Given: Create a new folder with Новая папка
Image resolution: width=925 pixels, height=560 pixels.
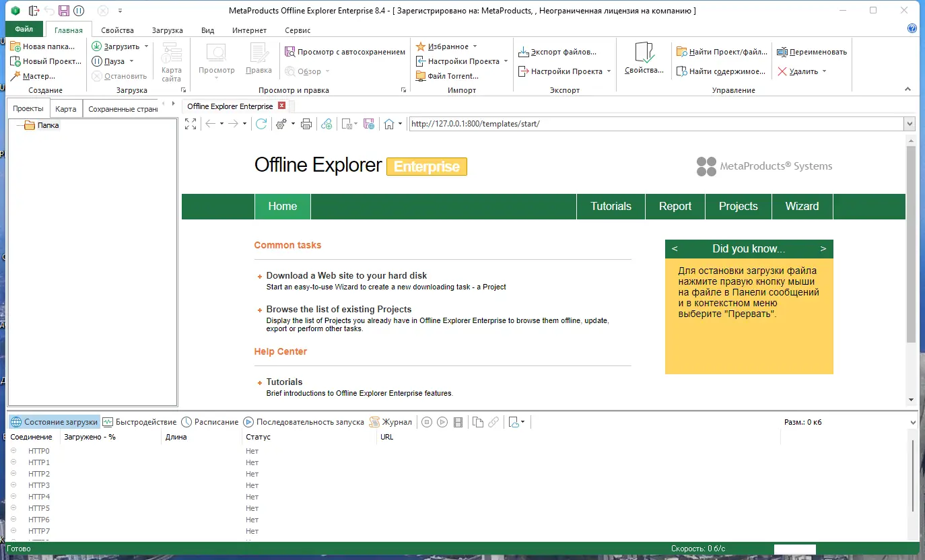Looking at the screenshot, I should coord(42,46).
